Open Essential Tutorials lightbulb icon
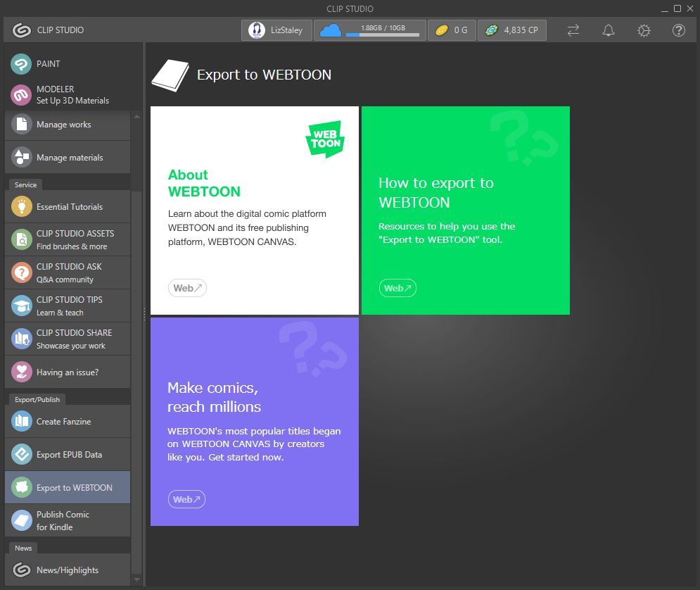Image resolution: width=700 pixels, height=590 pixels. (21, 206)
